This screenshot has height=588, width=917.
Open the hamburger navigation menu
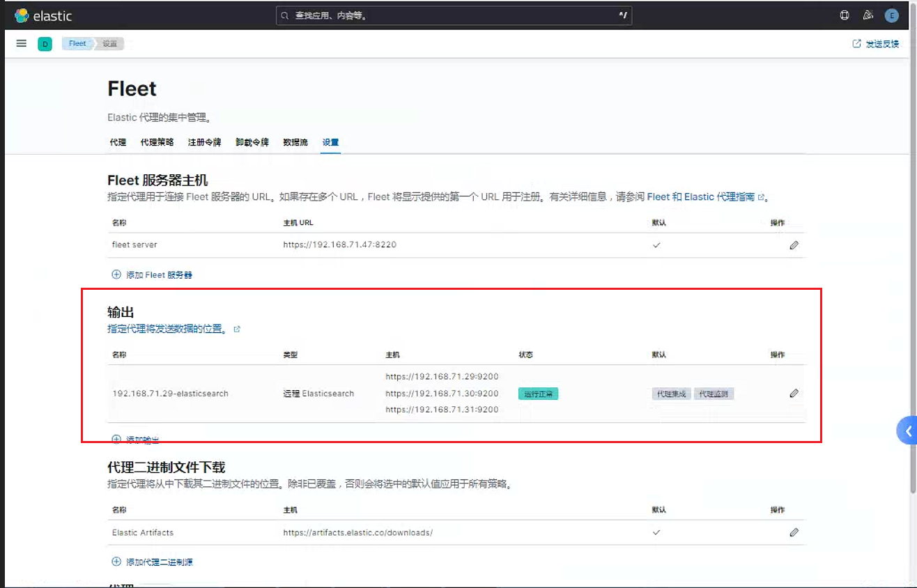22,43
